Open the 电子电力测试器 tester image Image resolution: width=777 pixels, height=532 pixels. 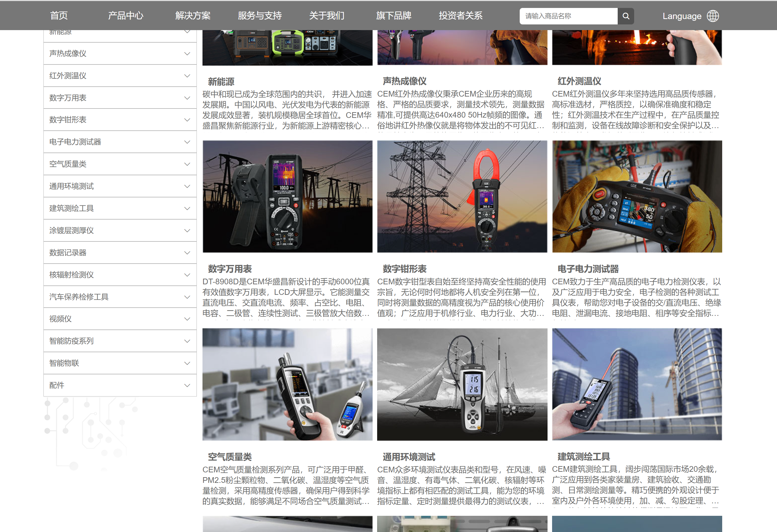(637, 196)
